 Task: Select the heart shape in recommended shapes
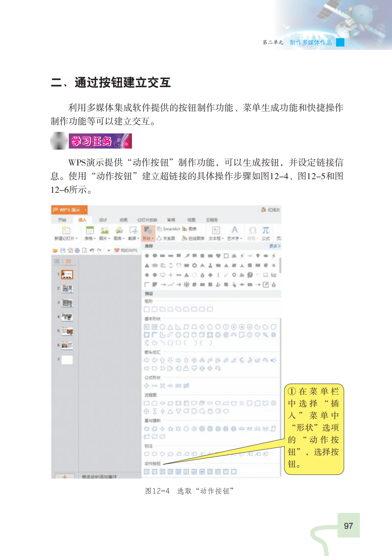click(x=218, y=256)
